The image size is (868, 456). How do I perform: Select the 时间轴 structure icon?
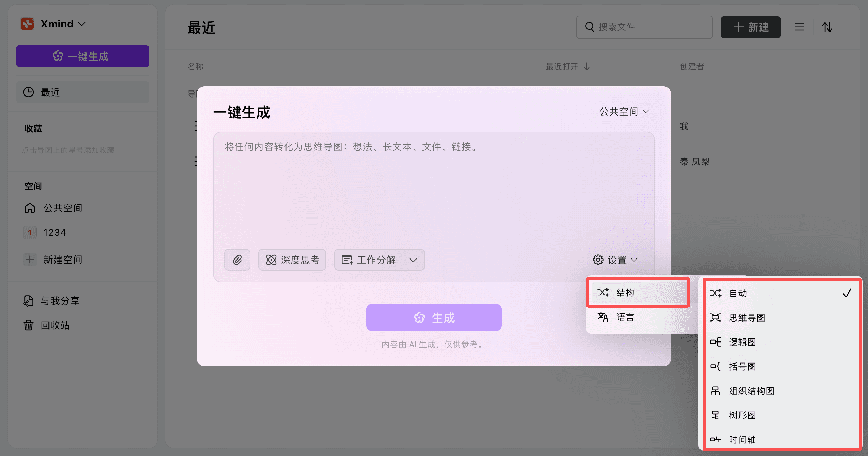[716, 439]
